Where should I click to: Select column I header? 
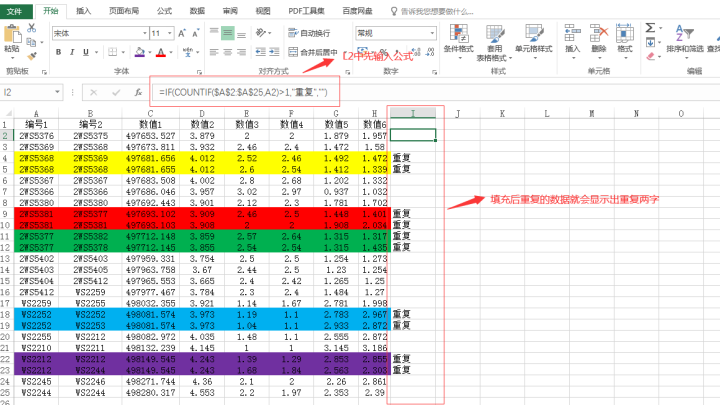pos(413,113)
